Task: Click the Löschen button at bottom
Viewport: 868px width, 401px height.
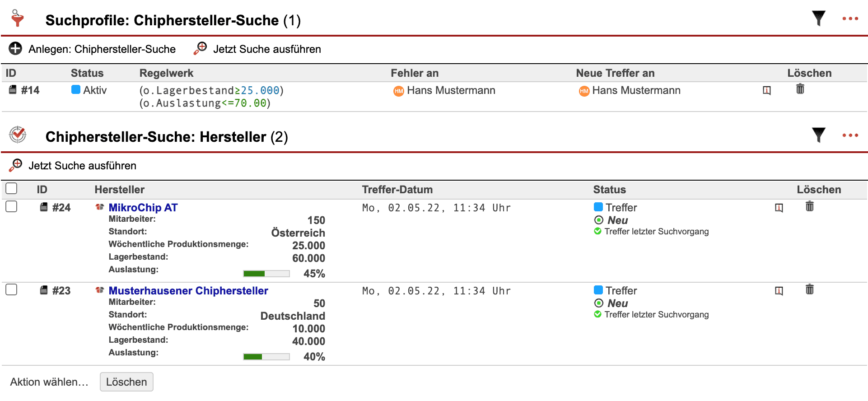Action: point(126,382)
